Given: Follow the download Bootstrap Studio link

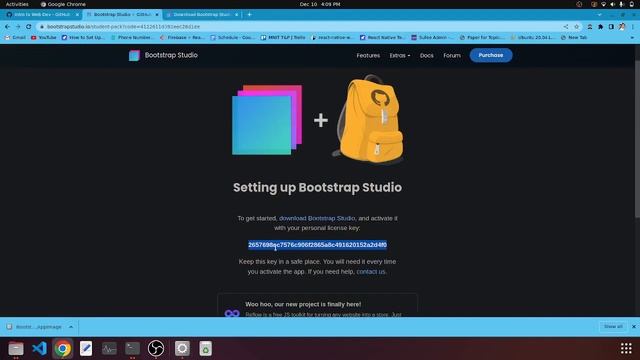Looking at the screenshot, I should (317, 218).
